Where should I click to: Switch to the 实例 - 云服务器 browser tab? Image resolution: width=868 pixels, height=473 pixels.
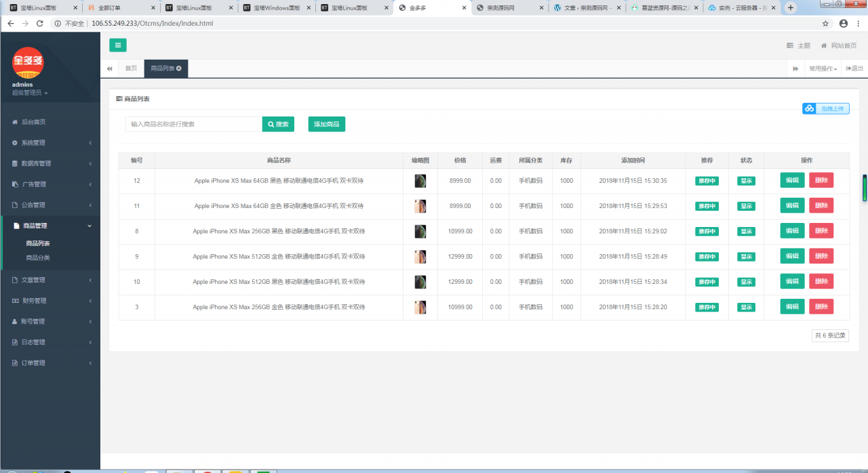[741, 8]
